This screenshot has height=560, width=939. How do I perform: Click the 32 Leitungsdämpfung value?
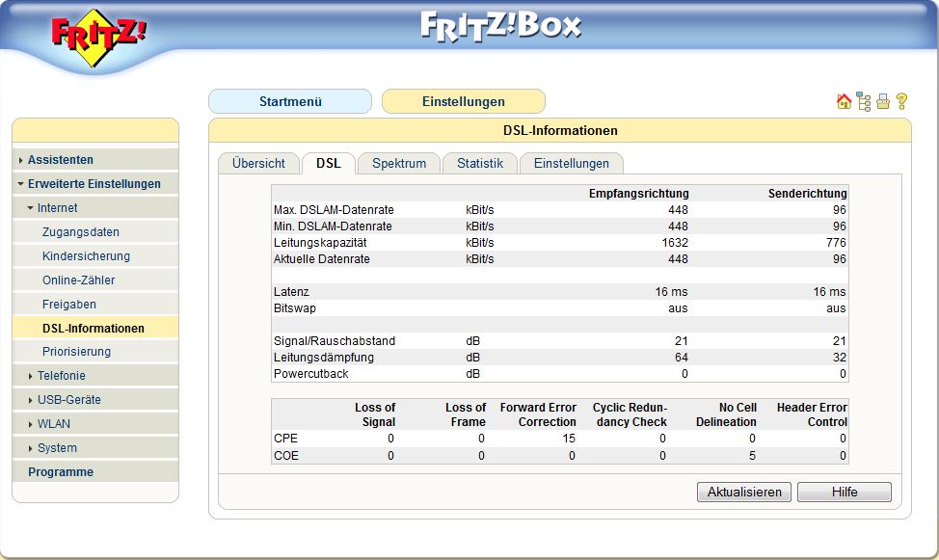[x=840, y=358]
